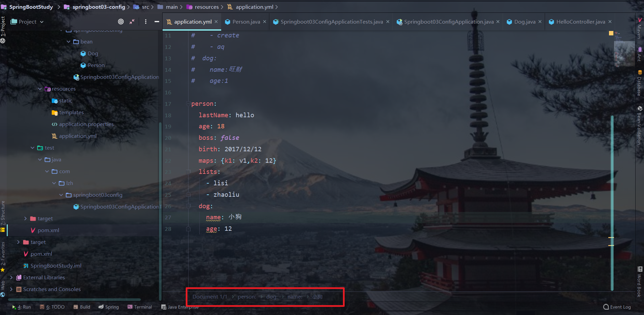Close Springboot03ConfigApplicationTests.java tab
The height and width of the screenshot is (315, 644).
click(x=388, y=22)
